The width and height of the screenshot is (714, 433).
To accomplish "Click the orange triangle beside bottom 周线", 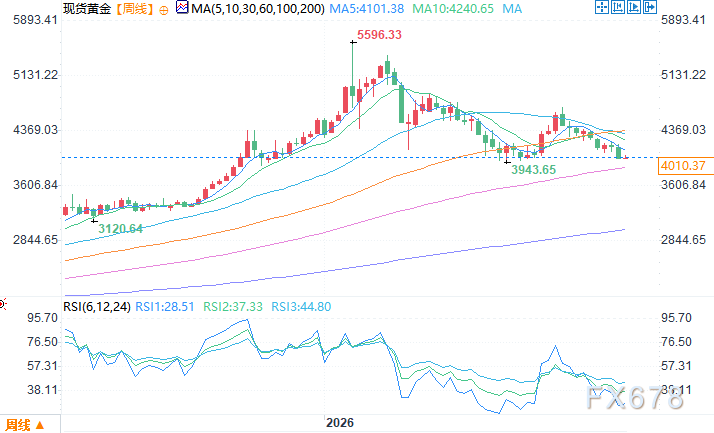I will click(40, 425).
